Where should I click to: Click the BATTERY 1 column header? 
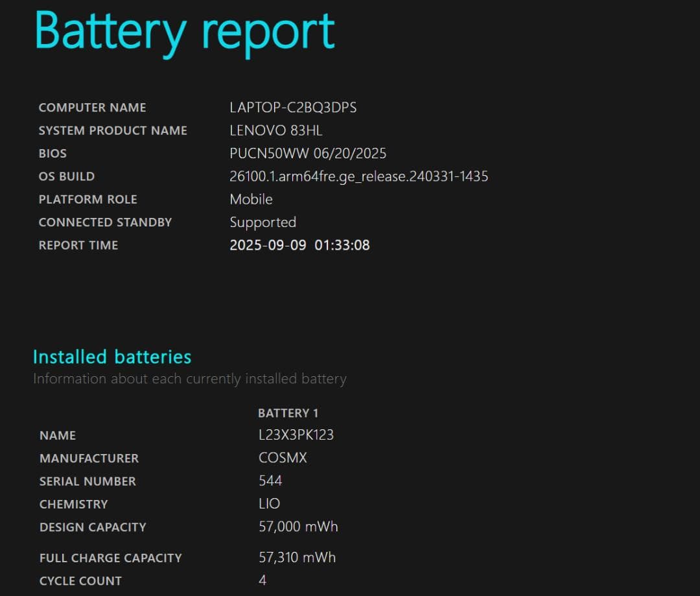288,413
